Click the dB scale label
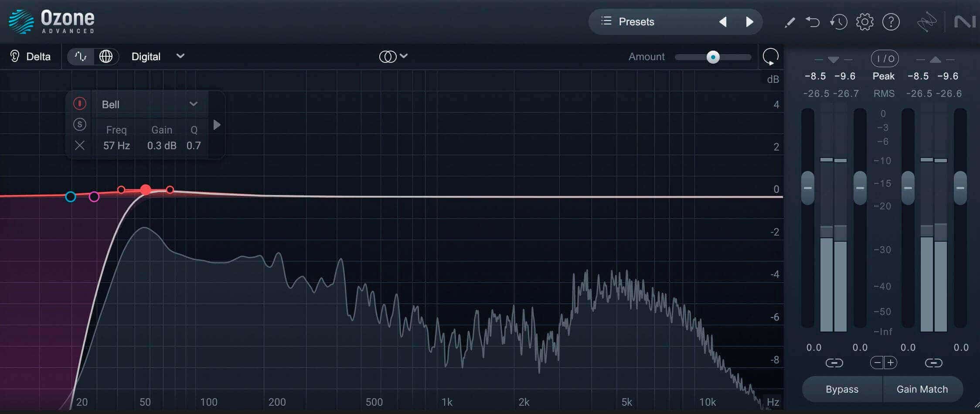980x414 pixels. pos(773,79)
